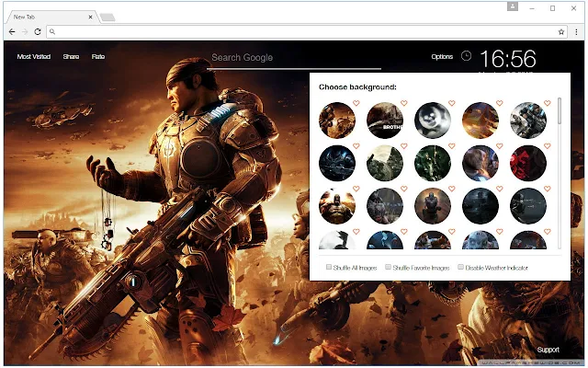Image resolution: width=588 pixels, height=368 pixels.
Task: Click heart of first row fifth thumbnail
Action: tap(548, 103)
